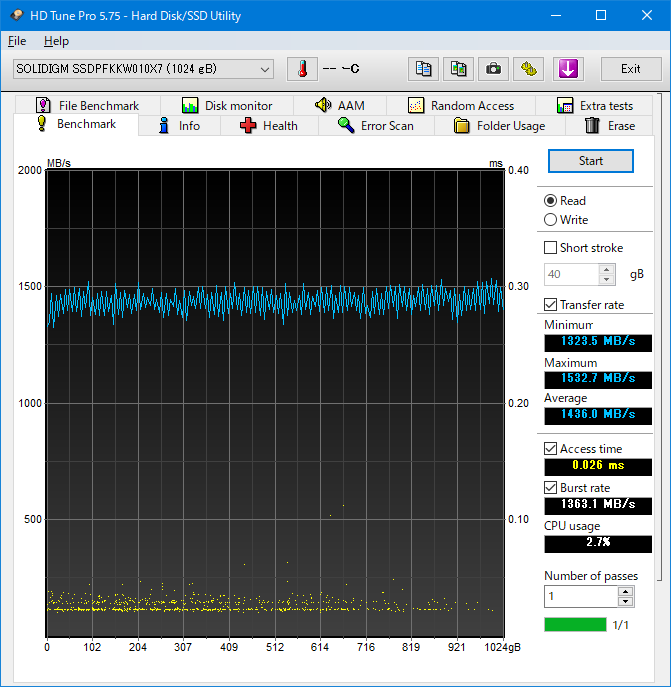Click the Average 1436.0 MB/s value

tap(598, 414)
